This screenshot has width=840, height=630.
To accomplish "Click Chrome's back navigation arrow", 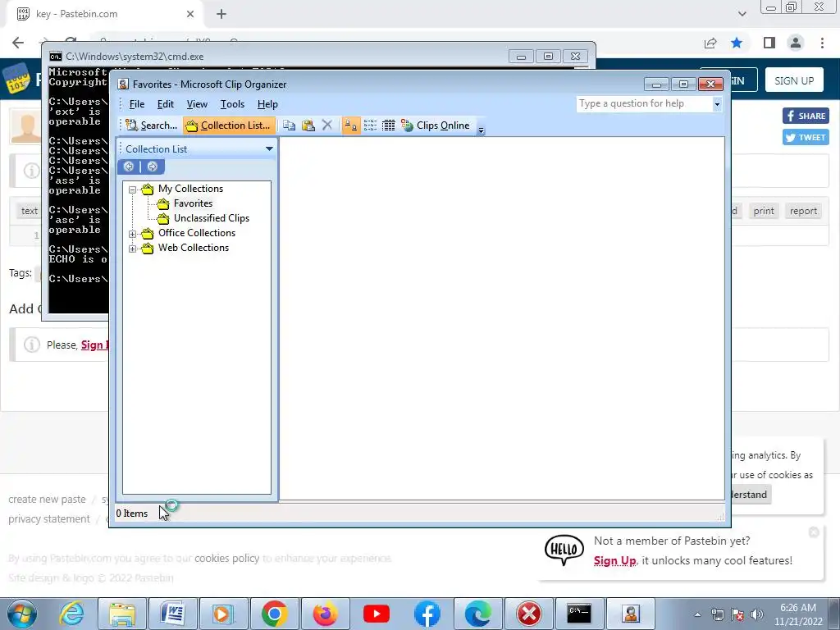I will 18,43.
